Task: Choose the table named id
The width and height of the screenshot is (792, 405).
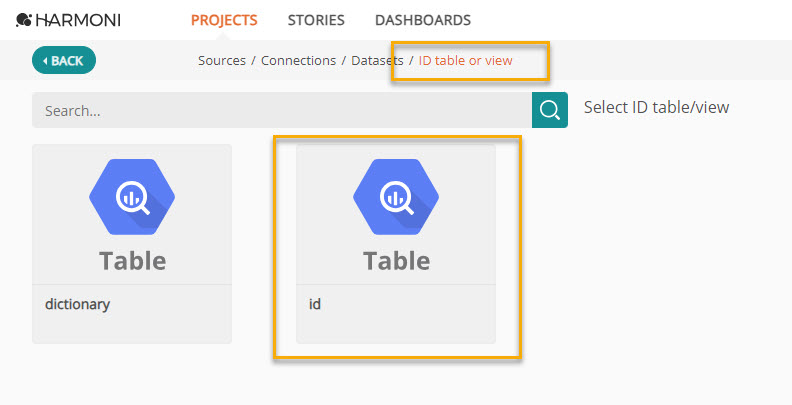Action: (x=396, y=244)
